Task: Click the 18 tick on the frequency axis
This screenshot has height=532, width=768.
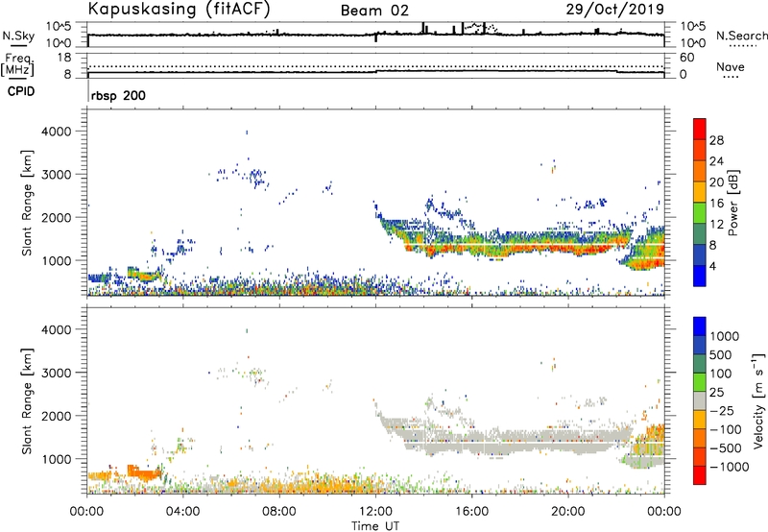Action: click(x=64, y=58)
